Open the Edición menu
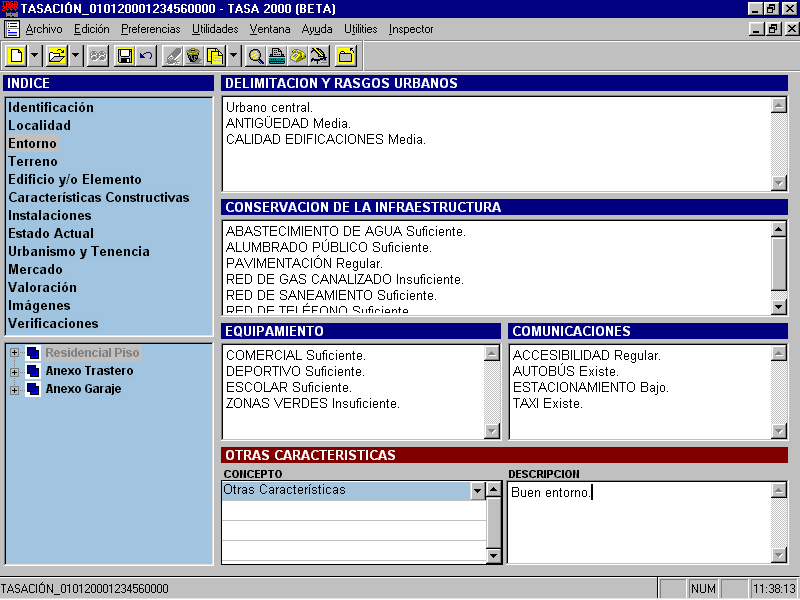This screenshot has height=600, width=800. coord(92,29)
